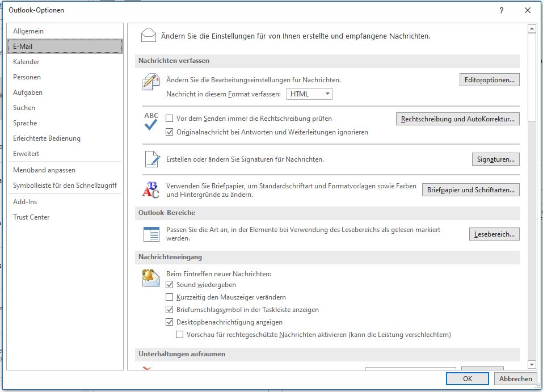Click the scrollbar down arrow
Screen dimensions: 543x392
(532, 365)
